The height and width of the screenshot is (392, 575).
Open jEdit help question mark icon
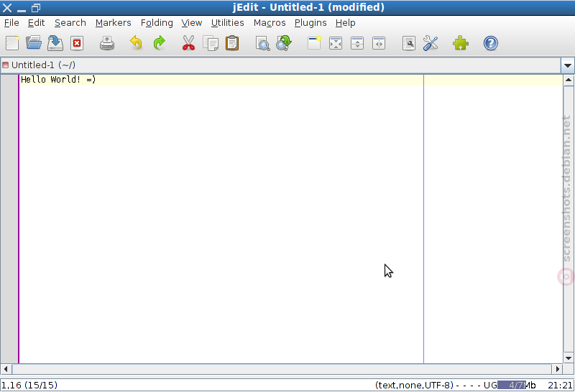pos(491,43)
